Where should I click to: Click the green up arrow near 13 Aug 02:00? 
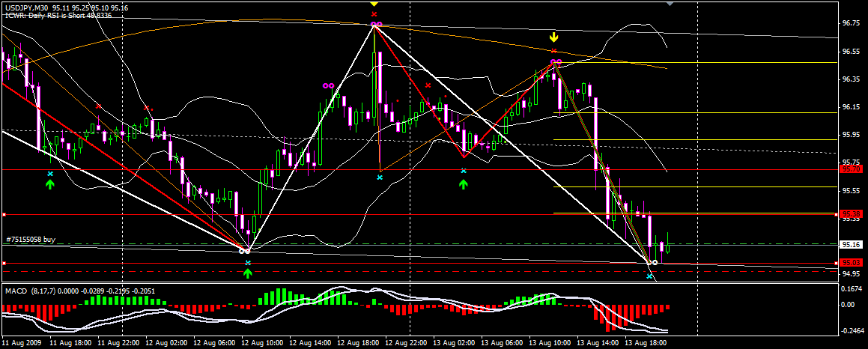click(x=464, y=184)
